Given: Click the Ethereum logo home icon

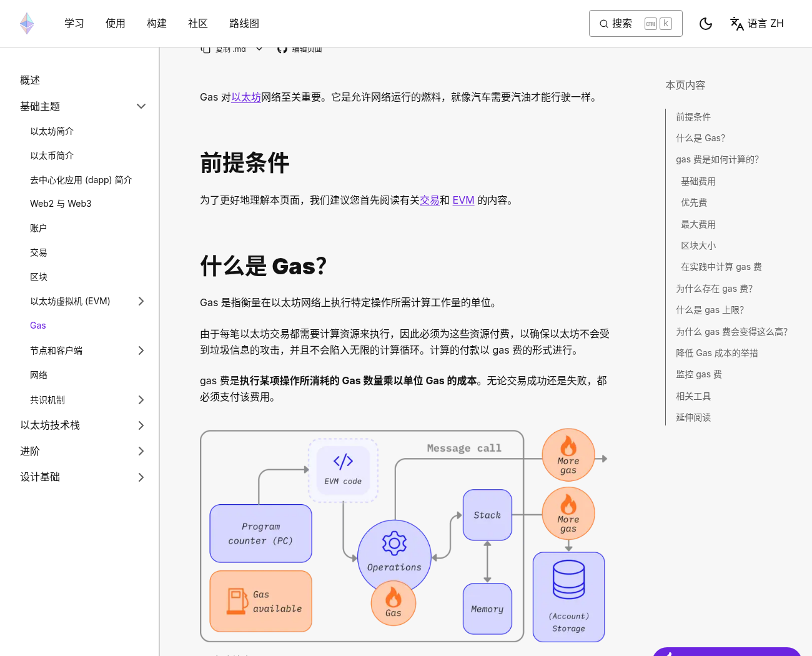Looking at the screenshot, I should [27, 24].
